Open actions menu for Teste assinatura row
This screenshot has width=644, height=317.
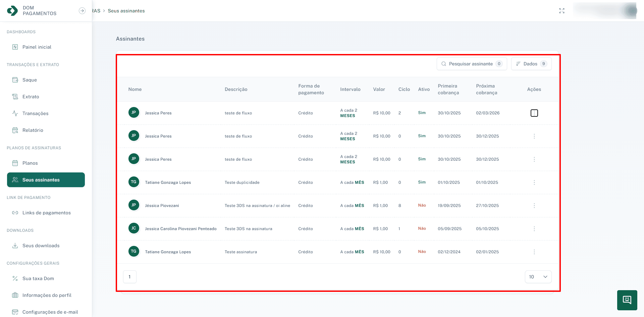[534, 252]
